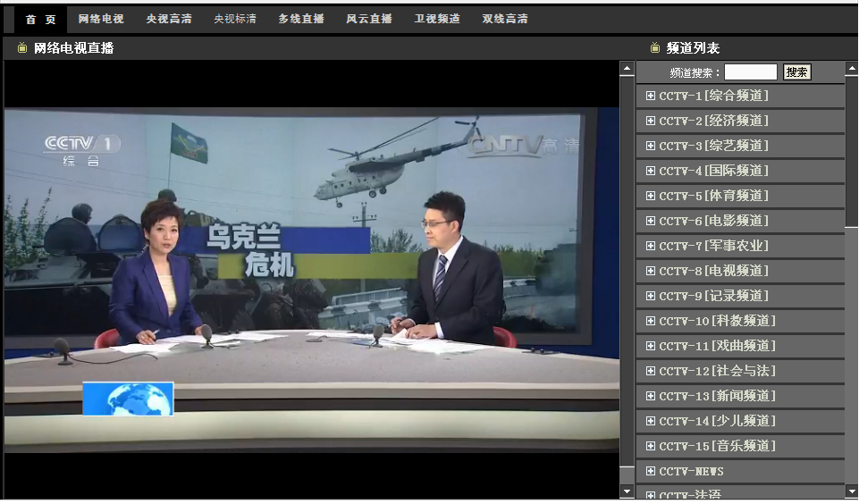Click the channel list scrollbar down arrow
Viewport: 859px width, 504px height.
click(x=851, y=491)
